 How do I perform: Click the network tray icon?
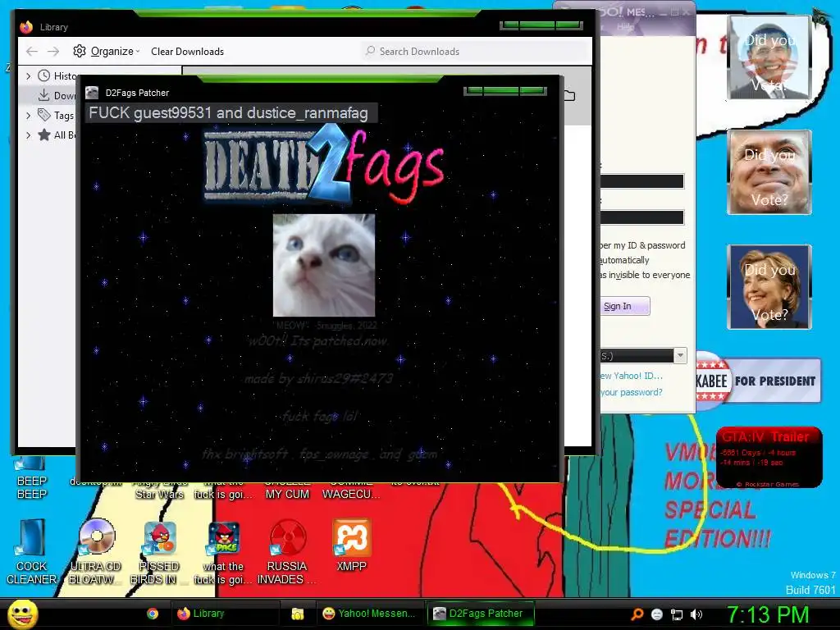pyautogui.click(x=677, y=614)
